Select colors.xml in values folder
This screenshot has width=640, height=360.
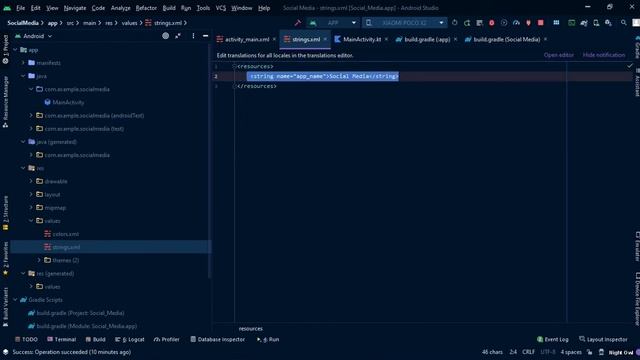click(62, 234)
